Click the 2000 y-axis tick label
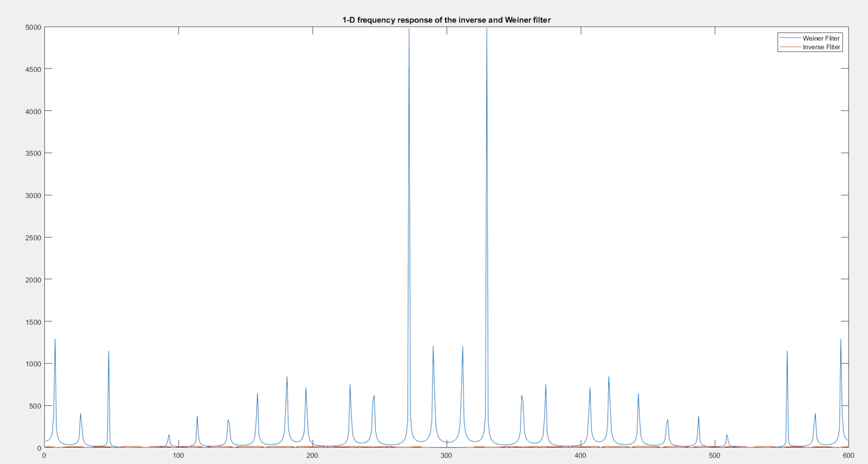Screen dimensions: 868x464 point(33,280)
